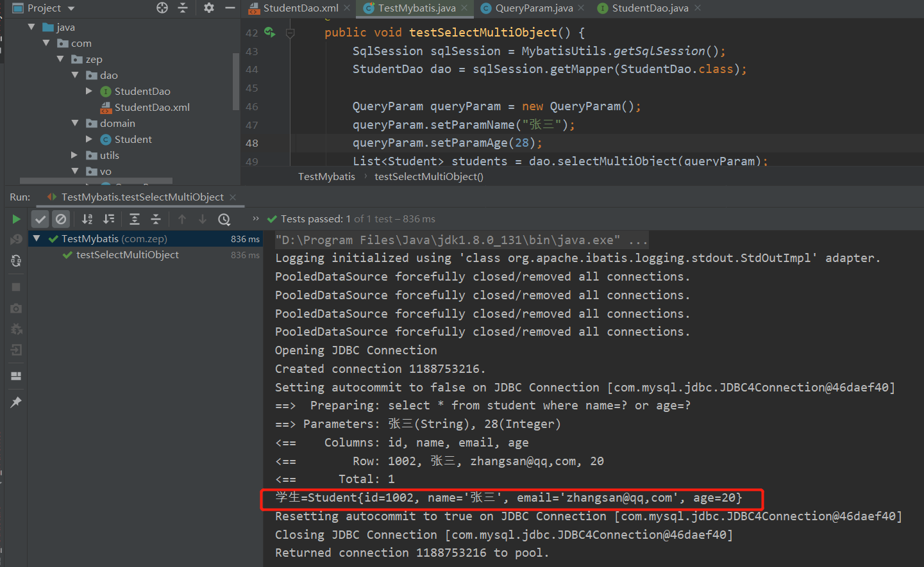Collapse the domain package

click(x=75, y=123)
